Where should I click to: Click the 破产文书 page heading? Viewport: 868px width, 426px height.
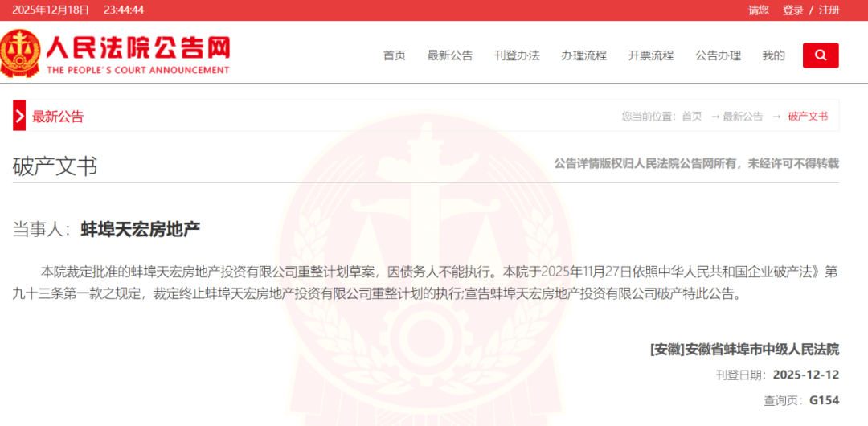55,166
